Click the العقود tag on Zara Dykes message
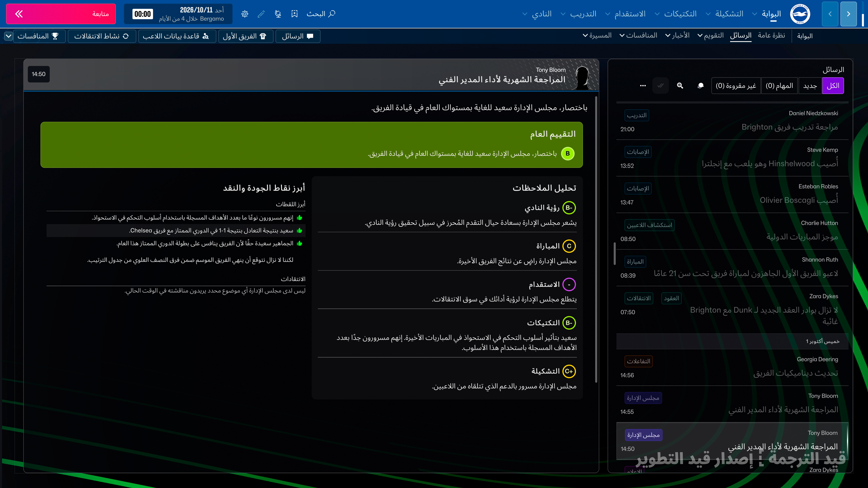 coord(672,298)
